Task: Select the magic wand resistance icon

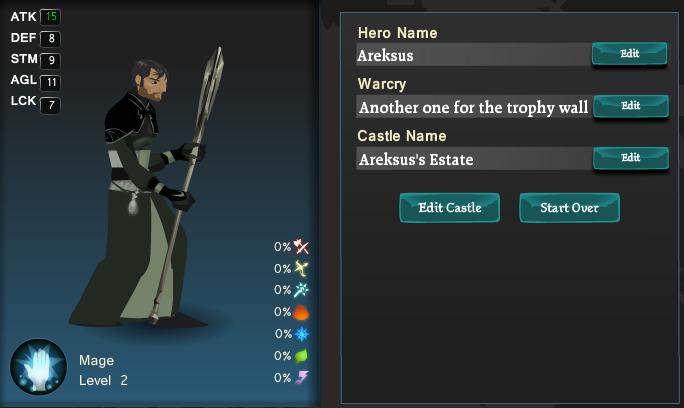Action: click(x=301, y=290)
